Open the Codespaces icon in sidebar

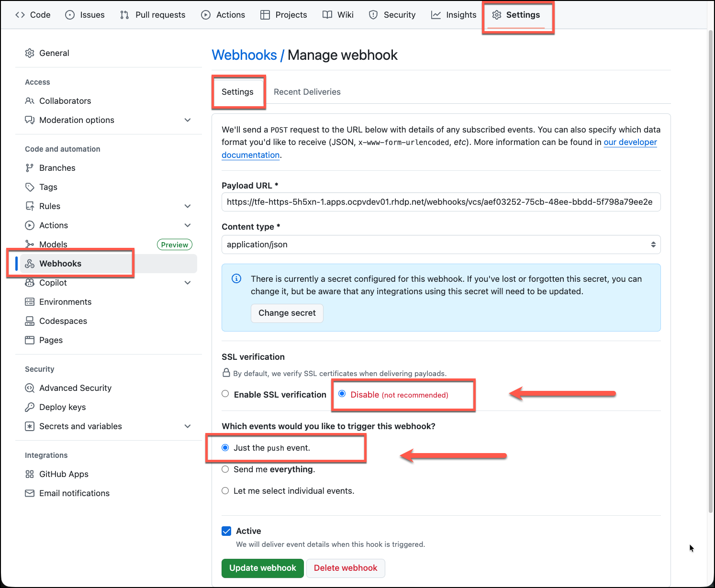pos(30,321)
